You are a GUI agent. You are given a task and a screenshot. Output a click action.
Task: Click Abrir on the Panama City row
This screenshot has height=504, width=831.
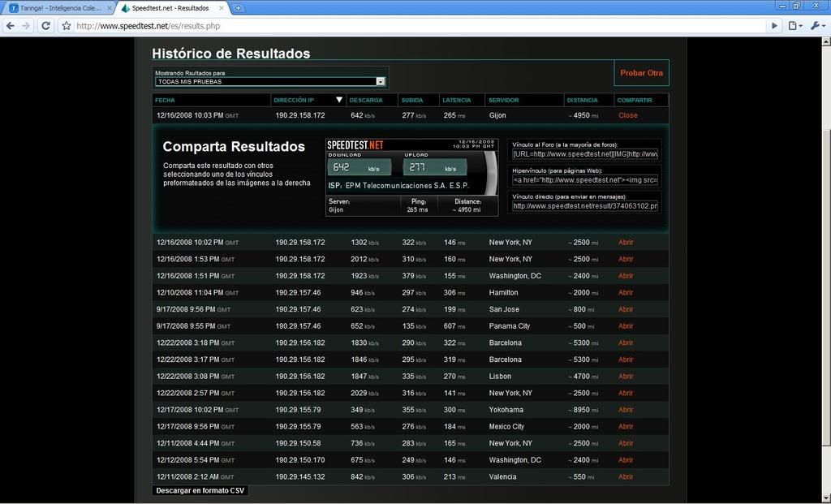click(x=626, y=326)
